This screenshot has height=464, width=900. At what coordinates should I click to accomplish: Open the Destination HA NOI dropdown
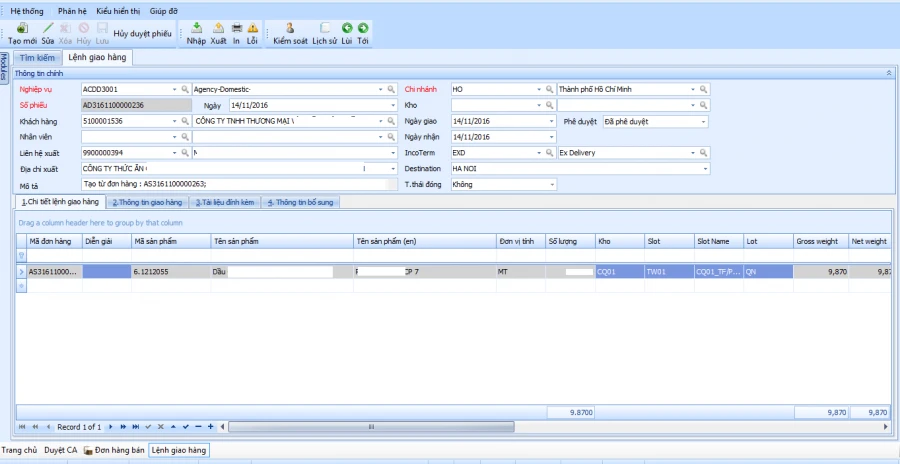[x=706, y=169]
